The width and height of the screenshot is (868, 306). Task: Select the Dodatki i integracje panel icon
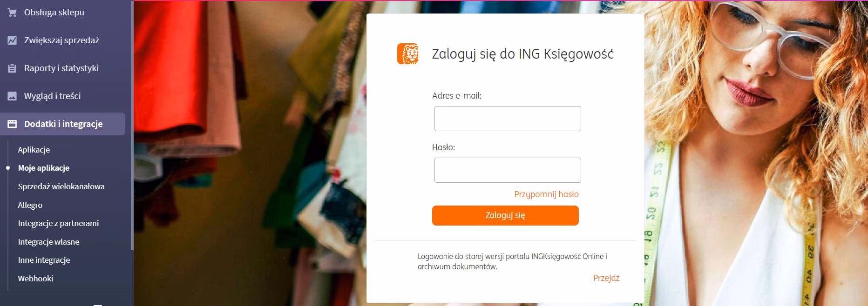[x=12, y=124]
